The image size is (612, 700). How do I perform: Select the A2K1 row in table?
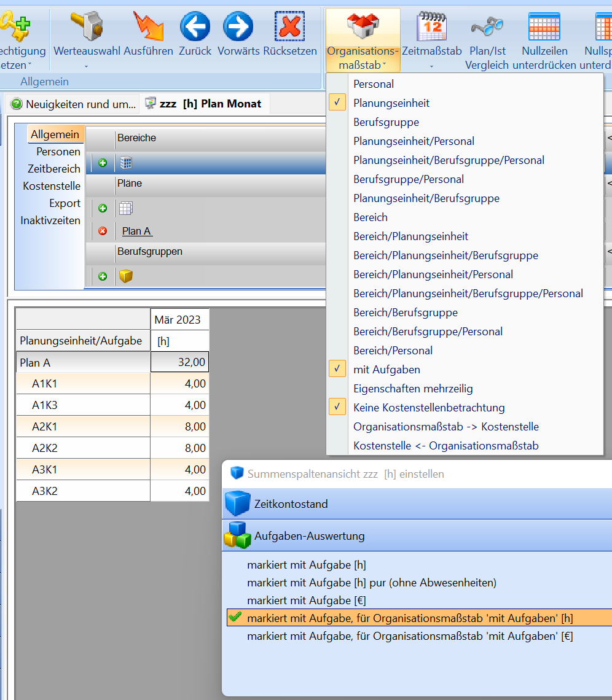tap(83, 427)
